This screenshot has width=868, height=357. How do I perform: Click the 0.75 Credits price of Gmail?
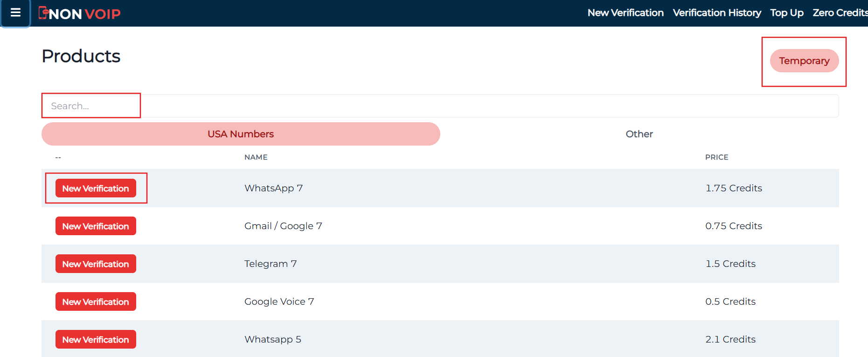point(733,226)
